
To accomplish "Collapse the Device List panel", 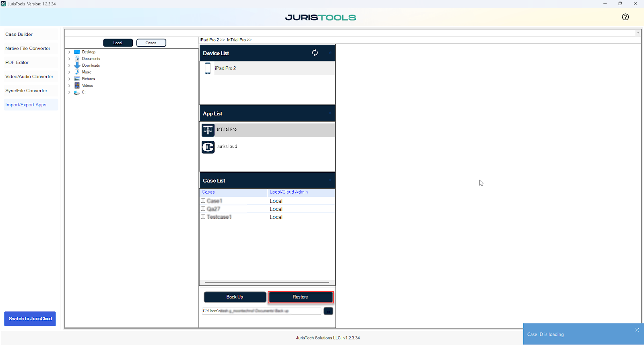I will pyautogui.click(x=330, y=53).
